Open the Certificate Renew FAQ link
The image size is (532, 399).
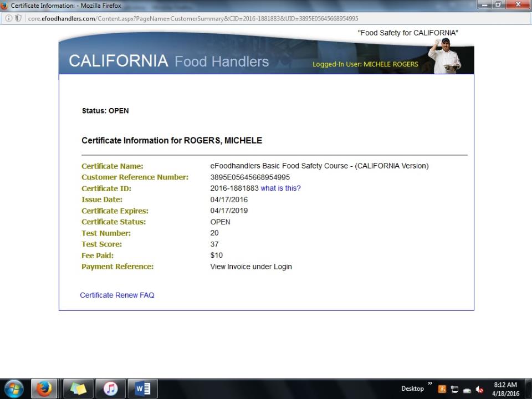pos(117,295)
